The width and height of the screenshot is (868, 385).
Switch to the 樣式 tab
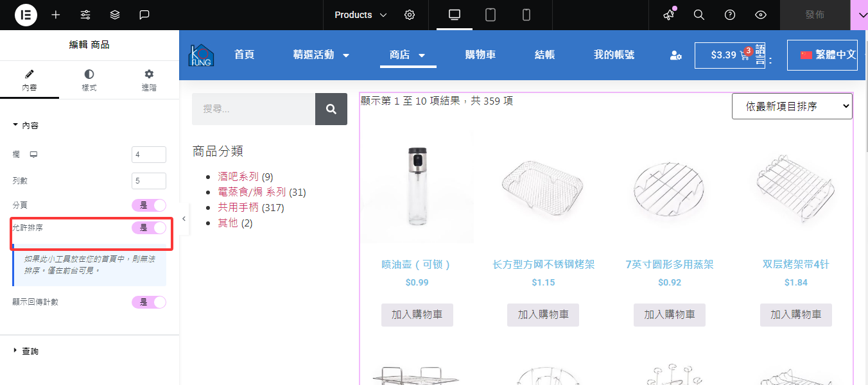[89, 80]
